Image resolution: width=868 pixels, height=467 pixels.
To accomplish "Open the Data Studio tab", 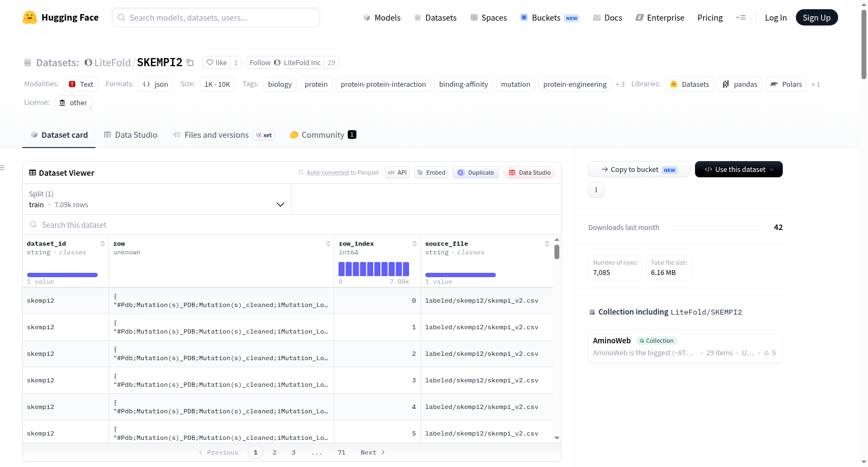I will (x=130, y=135).
